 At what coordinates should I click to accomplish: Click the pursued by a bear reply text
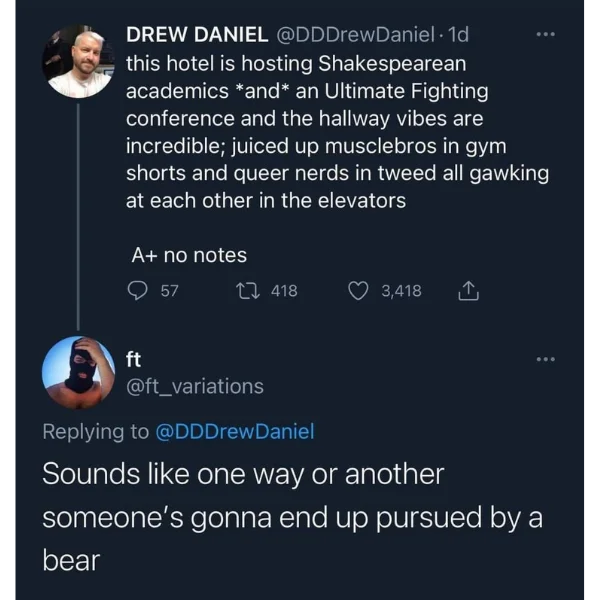pyautogui.click(x=293, y=517)
